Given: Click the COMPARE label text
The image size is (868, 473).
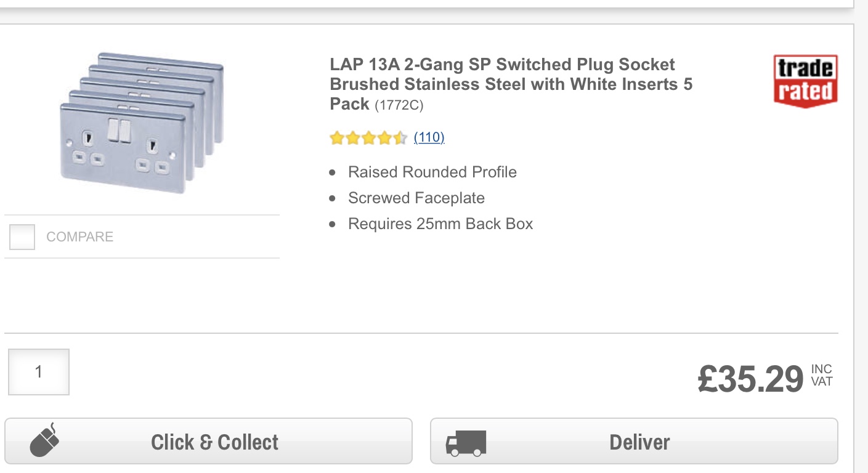Looking at the screenshot, I should 80,237.
